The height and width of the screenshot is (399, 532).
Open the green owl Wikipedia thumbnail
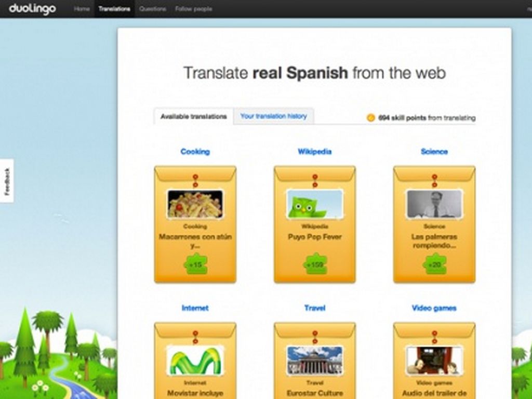[x=315, y=204]
